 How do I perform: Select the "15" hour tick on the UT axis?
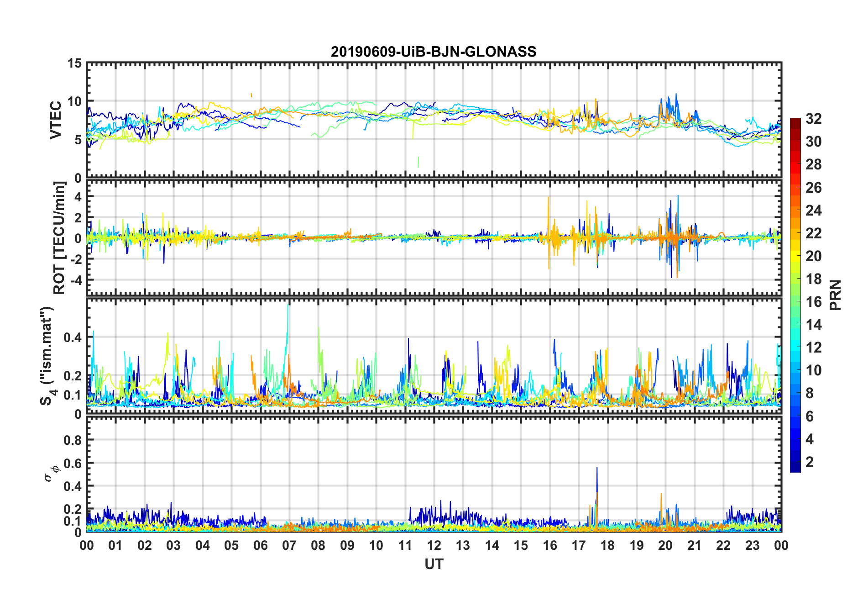click(x=521, y=545)
